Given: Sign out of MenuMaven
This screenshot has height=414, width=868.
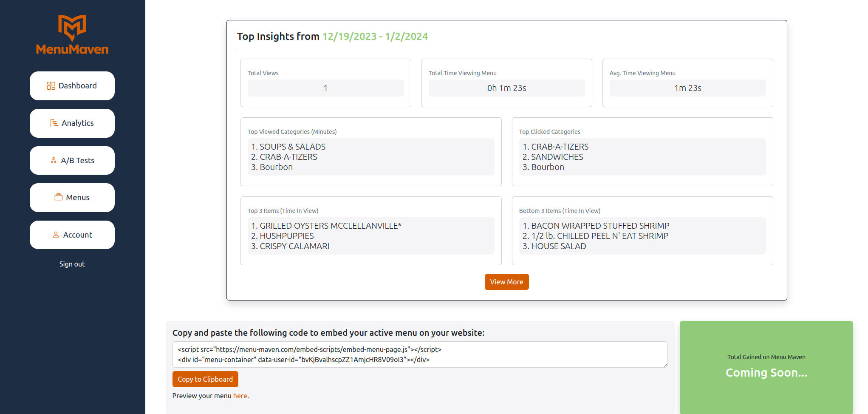Looking at the screenshot, I should (x=72, y=264).
